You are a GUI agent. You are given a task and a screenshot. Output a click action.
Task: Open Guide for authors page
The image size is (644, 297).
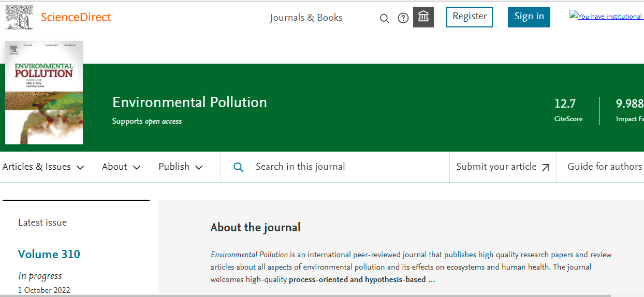pyautogui.click(x=604, y=167)
